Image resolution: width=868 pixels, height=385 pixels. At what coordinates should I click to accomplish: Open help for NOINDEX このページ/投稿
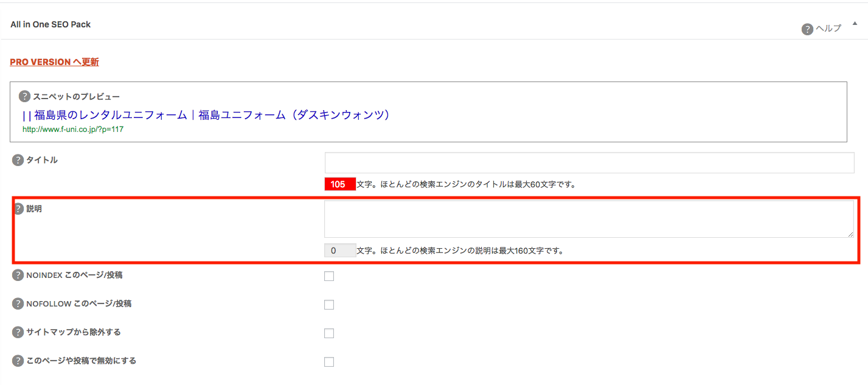point(18,276)
